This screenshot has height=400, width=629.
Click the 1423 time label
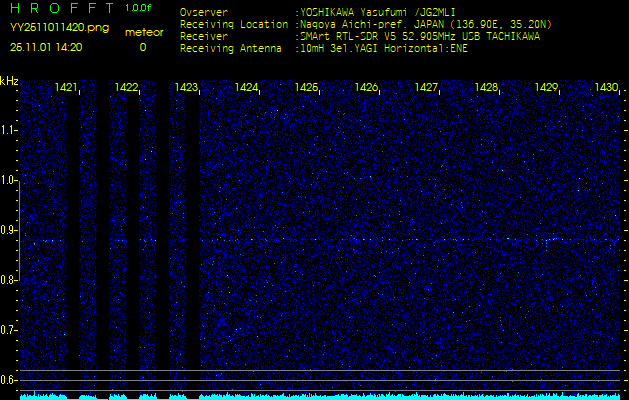[186, 88]
